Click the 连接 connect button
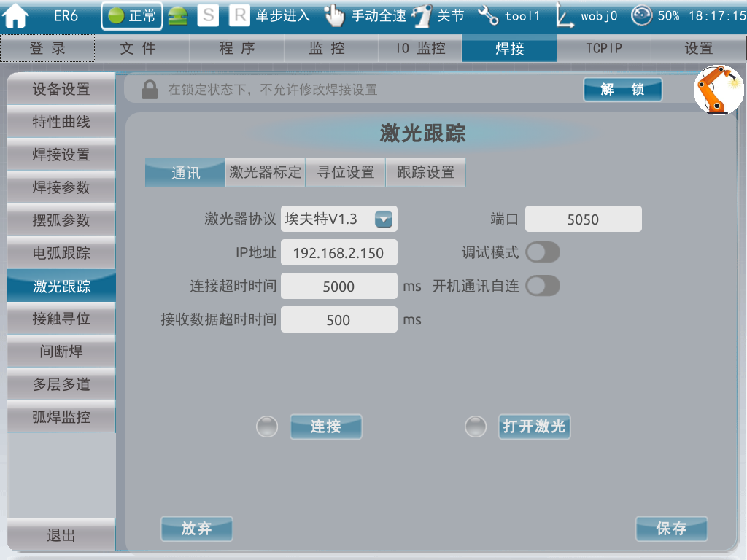747x560 pixels. tap(325, 427)
